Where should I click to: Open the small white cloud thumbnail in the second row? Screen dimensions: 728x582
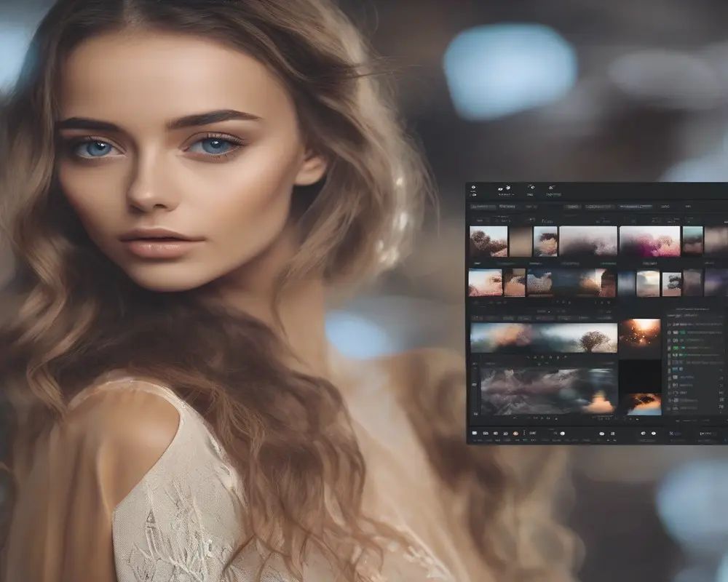coord(648,284)
